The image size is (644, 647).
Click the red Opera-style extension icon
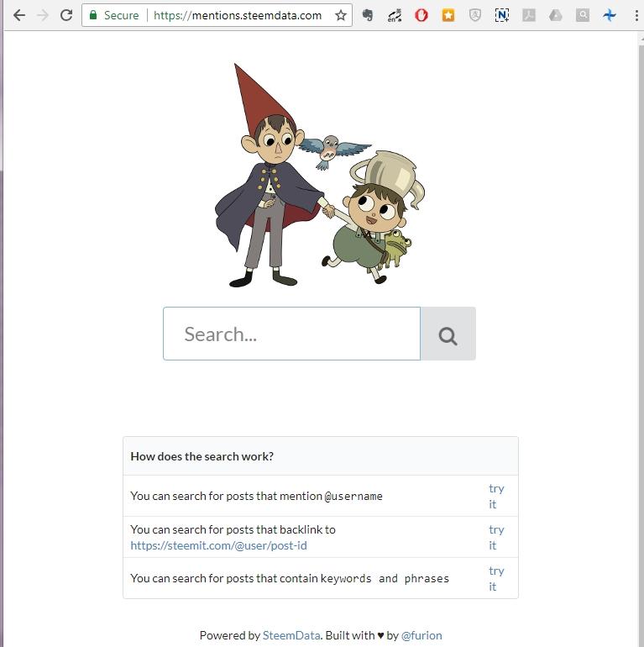tap(421, 15)
